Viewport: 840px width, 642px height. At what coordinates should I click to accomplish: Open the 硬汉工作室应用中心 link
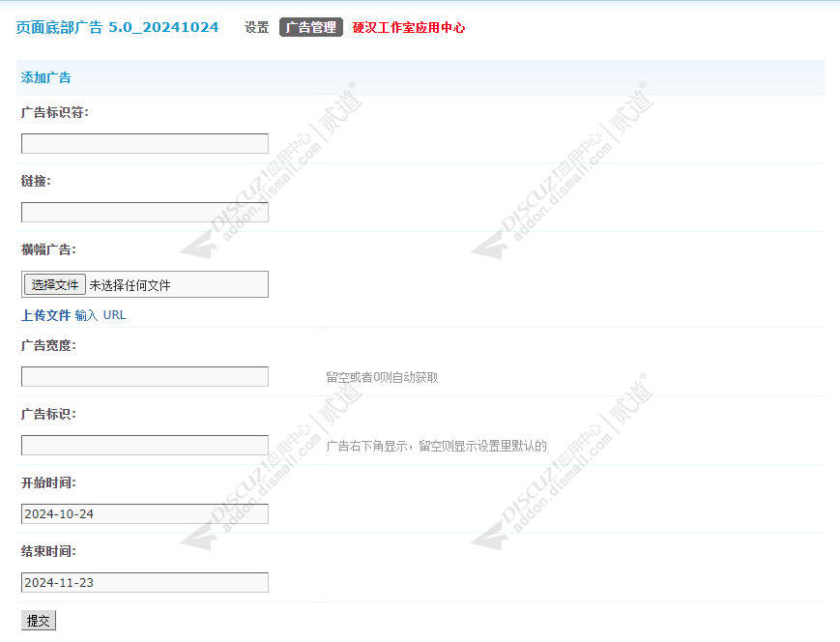click(x=409, y=27)
